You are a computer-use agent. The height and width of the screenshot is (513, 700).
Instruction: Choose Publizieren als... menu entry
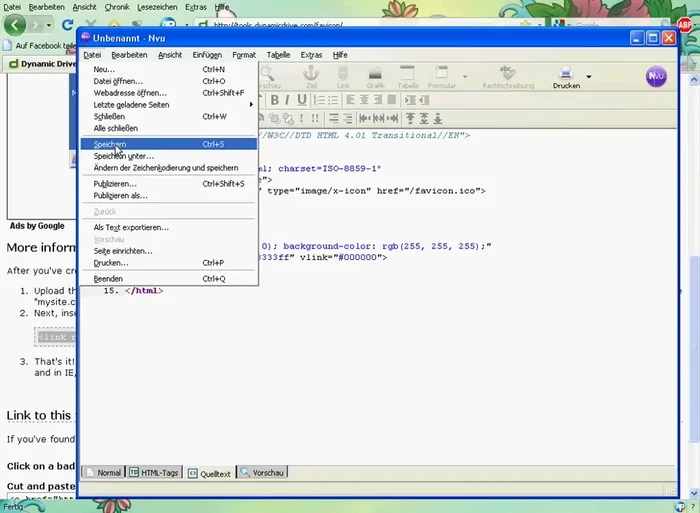[169, 196]
